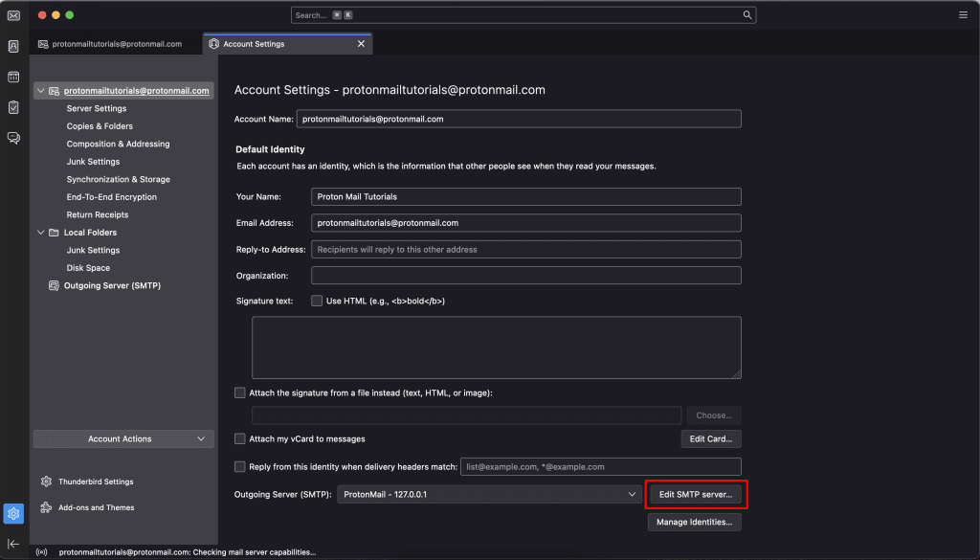This screenshot has height=560, width=980.
Task: Click the Local Folders folder icon
Action: pos(54,233)
